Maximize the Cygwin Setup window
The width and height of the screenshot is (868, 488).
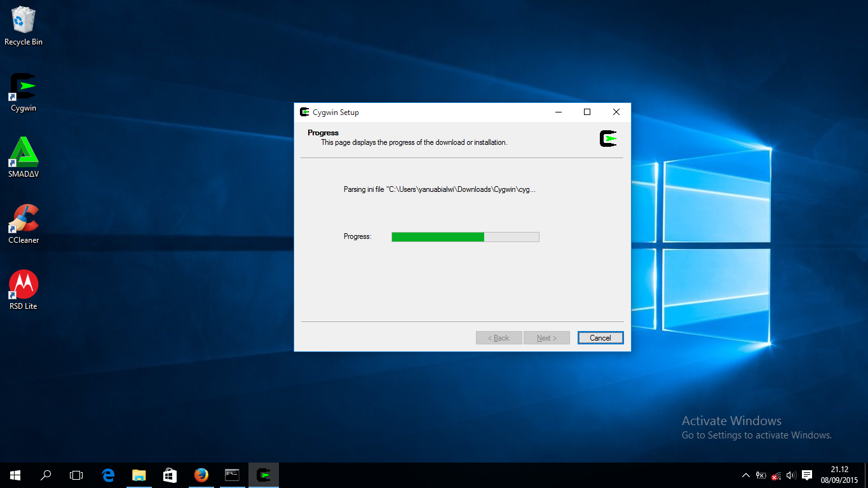click(587, 112)
